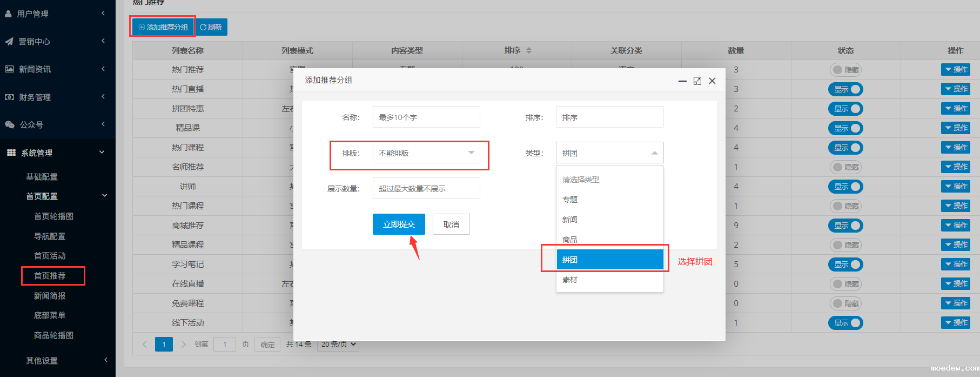Click the 营销中心 paper plane icon

(9, 42)
